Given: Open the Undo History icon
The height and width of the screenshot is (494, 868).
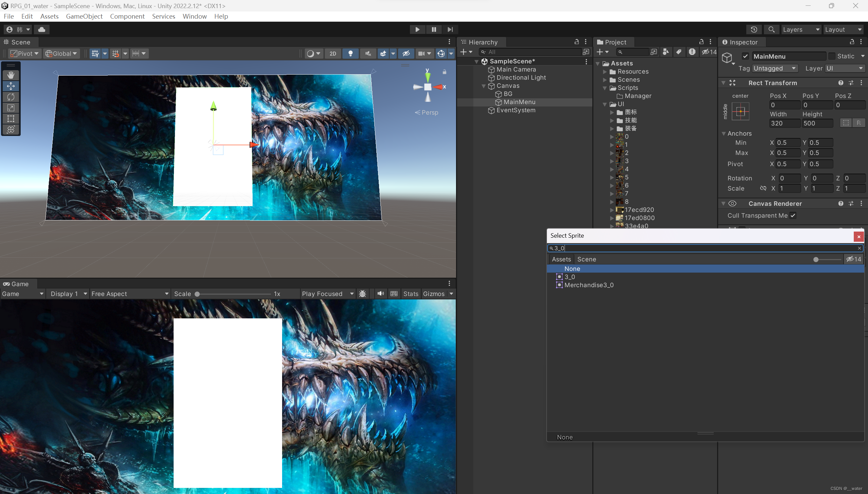Looking at the screenshot, I should (x=754, y=29).
